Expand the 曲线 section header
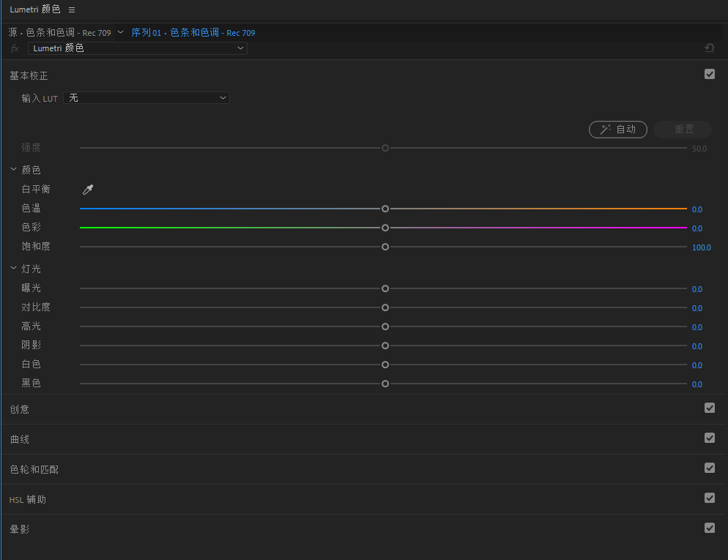 20,439
